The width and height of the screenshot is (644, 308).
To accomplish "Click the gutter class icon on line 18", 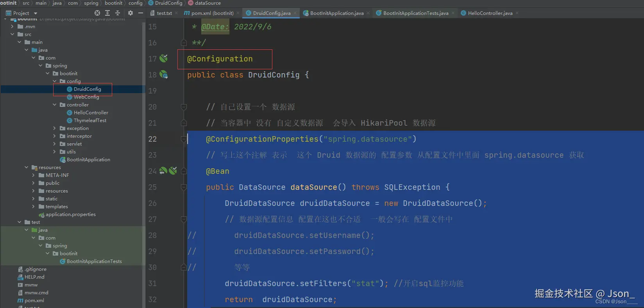I will pos(164,74).
